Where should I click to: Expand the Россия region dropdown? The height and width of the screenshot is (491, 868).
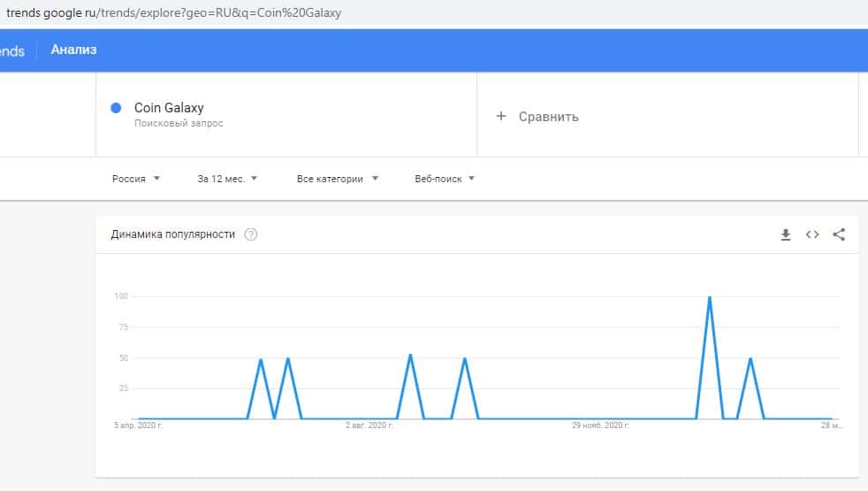(136, 179)
